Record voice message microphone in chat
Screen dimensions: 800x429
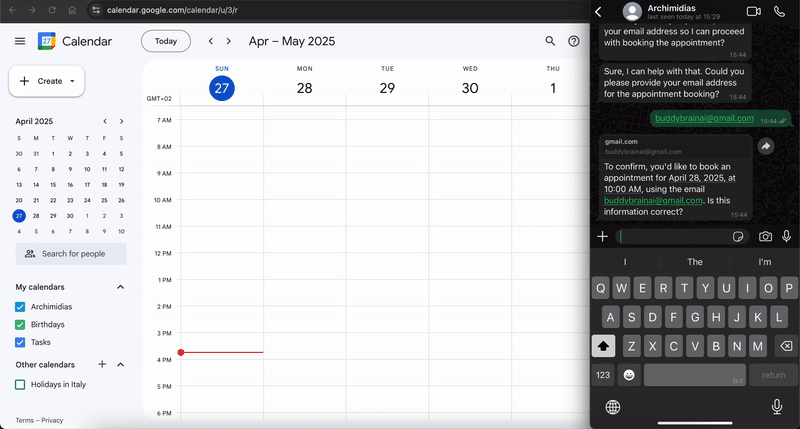point(787,236)
